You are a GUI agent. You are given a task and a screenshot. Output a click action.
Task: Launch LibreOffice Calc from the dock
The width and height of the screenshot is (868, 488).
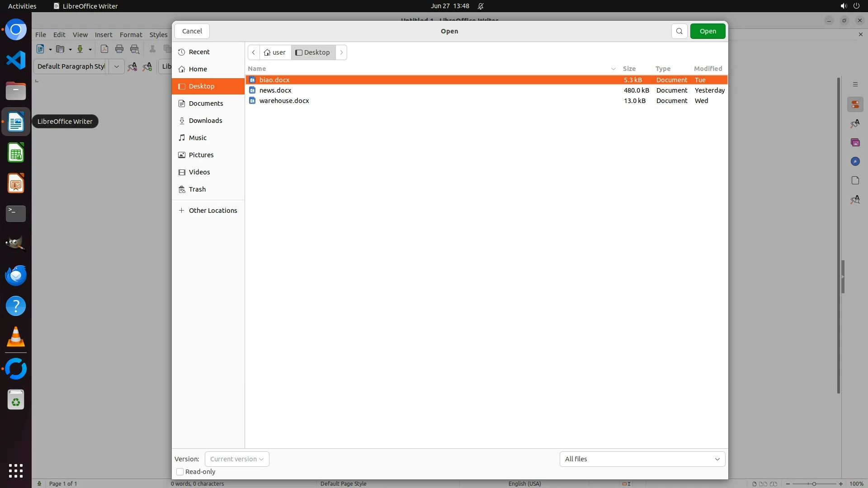(16, 153)
